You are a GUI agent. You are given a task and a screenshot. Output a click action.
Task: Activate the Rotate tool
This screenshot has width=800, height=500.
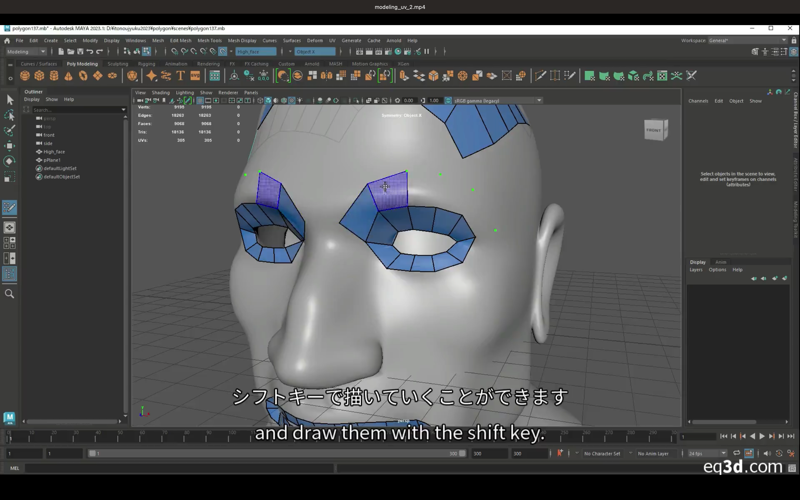click(x=10, y=161)
